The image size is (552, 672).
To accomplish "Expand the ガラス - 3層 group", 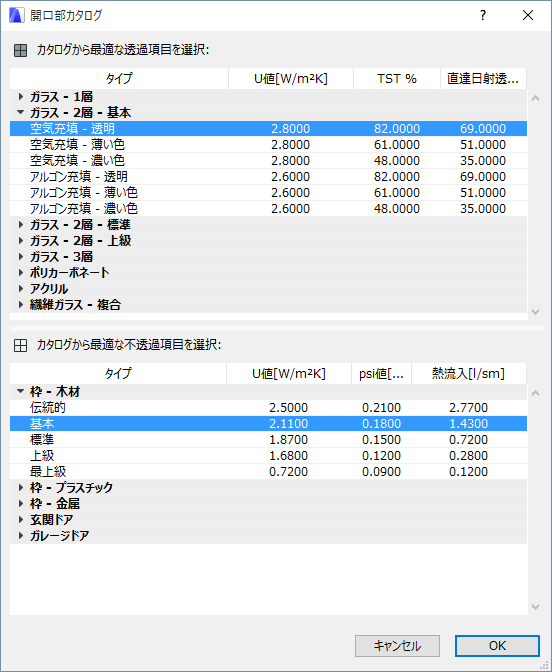I will [x=21, y=257].
